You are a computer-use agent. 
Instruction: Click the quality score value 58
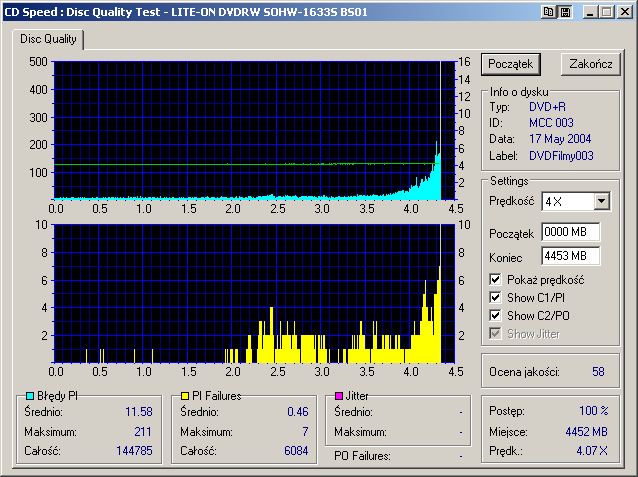click(x=598, y=372)
